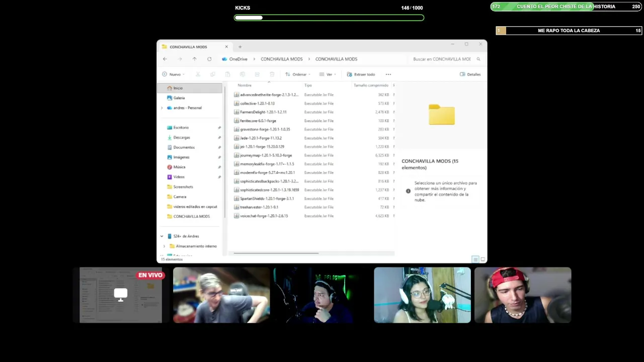Image resolution: width=644 pixels, height=362 pixels.
Task: Expand the andres - Personal tree node
Action: point(162,108)
